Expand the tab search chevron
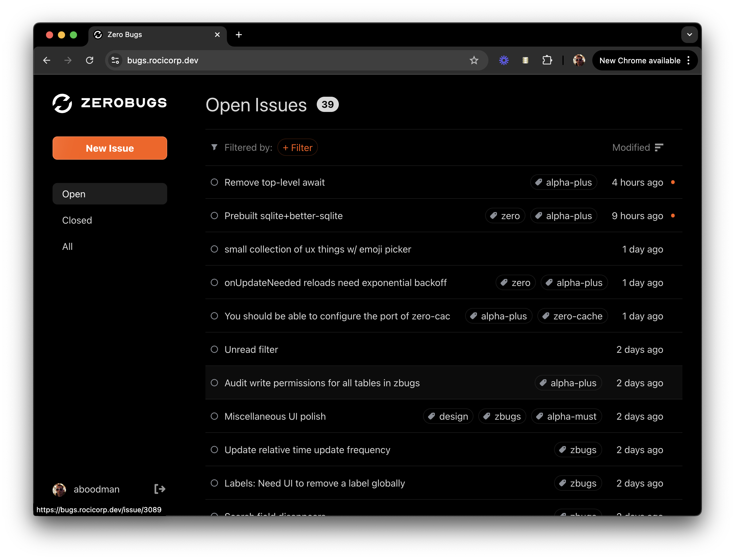The width and height of the screenshot is (735, 560). (x=689, y=35)
